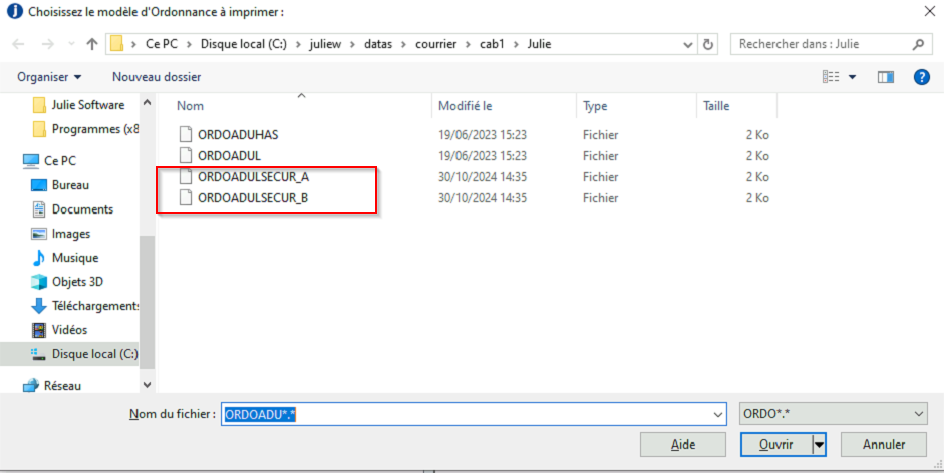Click the file icon of ORDOADUHAS
The width and height of the screenshot is (944, 473).
(x=186, y=134)
